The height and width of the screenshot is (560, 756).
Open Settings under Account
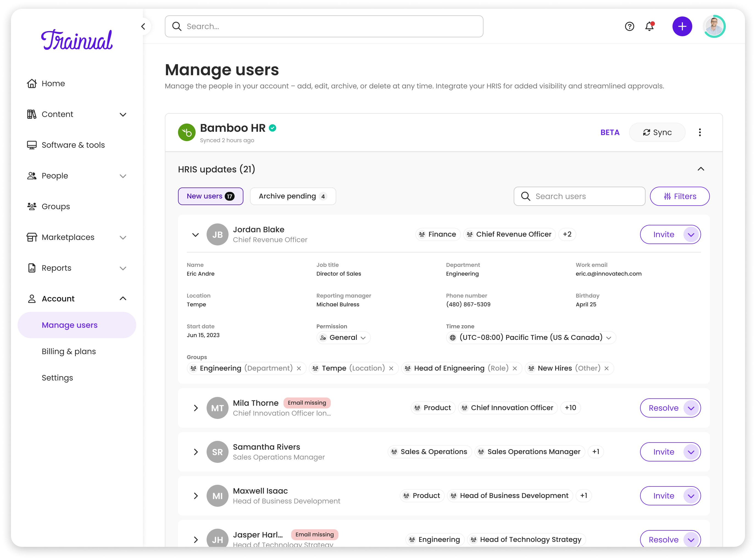tap(57, 378)
